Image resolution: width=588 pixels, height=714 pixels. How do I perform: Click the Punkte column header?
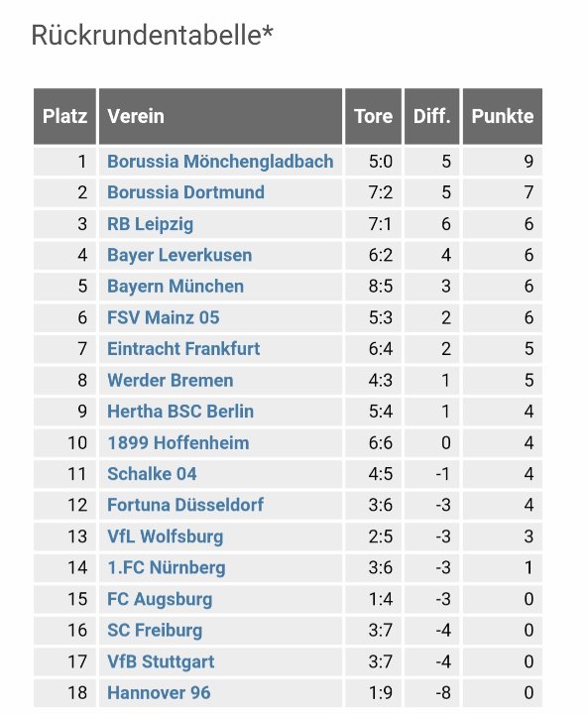pos(503,116)
